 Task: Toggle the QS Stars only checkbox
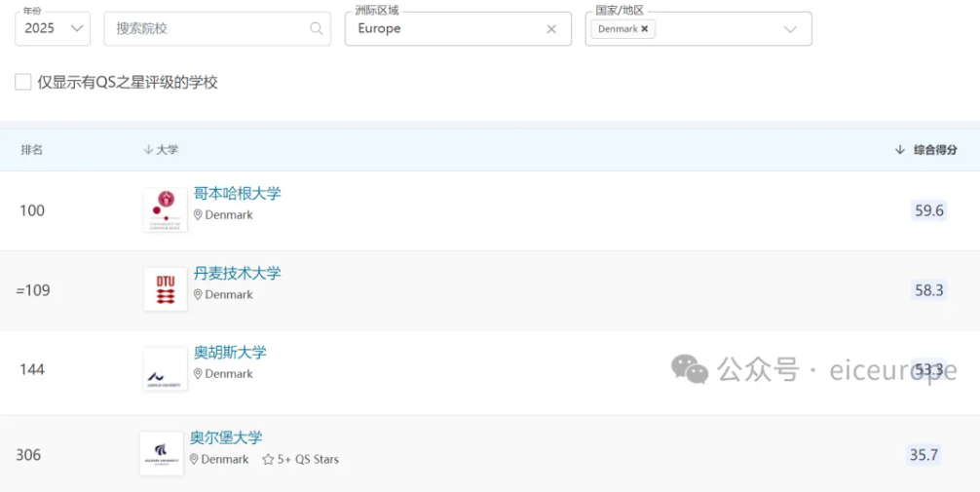click(23, 82)
